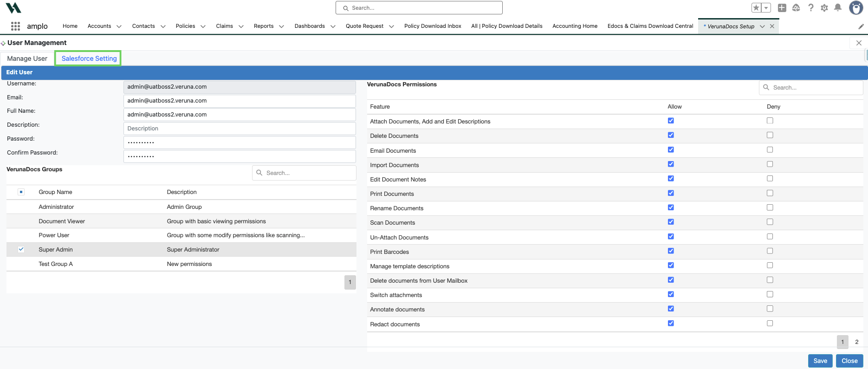Expand the Reports menu chevron

tap(281, 26)
